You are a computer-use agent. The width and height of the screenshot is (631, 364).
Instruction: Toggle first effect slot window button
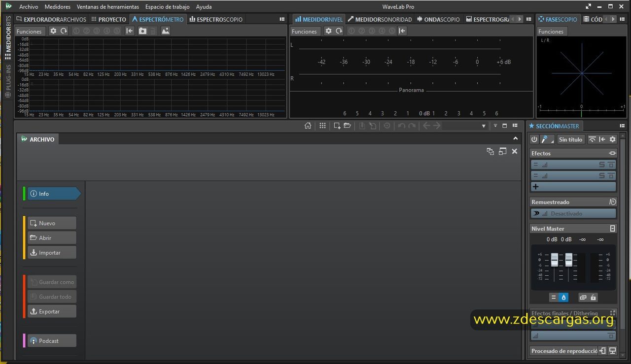tap(611, 165)
